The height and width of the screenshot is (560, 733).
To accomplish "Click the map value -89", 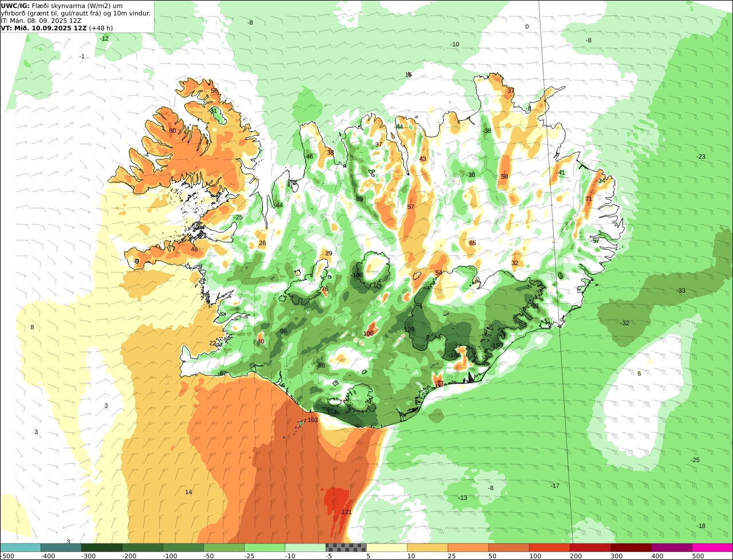I will [359, 199].
